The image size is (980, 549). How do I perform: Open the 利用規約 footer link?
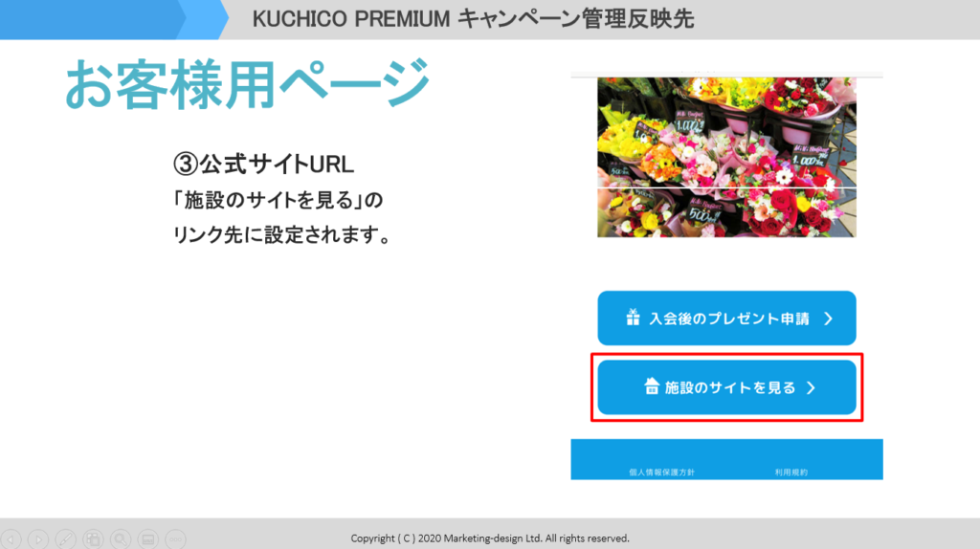[x=791, y=472]
